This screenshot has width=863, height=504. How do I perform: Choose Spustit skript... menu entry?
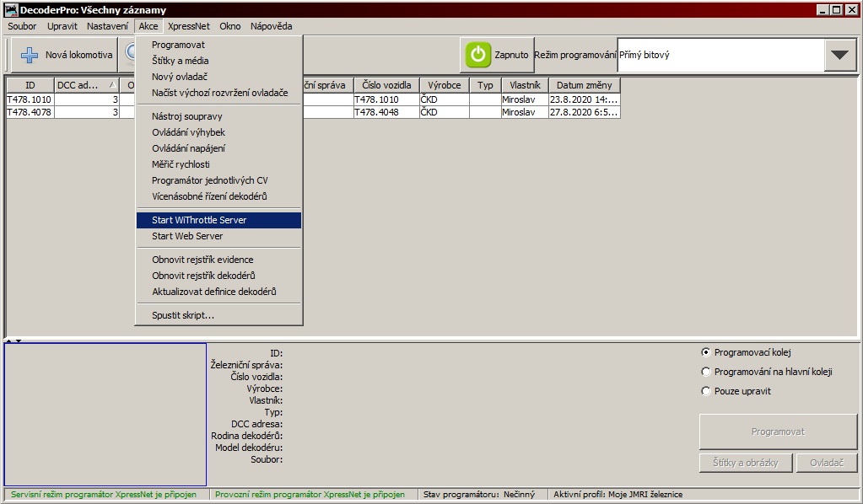pyautogui.click(x=218, y=315)
